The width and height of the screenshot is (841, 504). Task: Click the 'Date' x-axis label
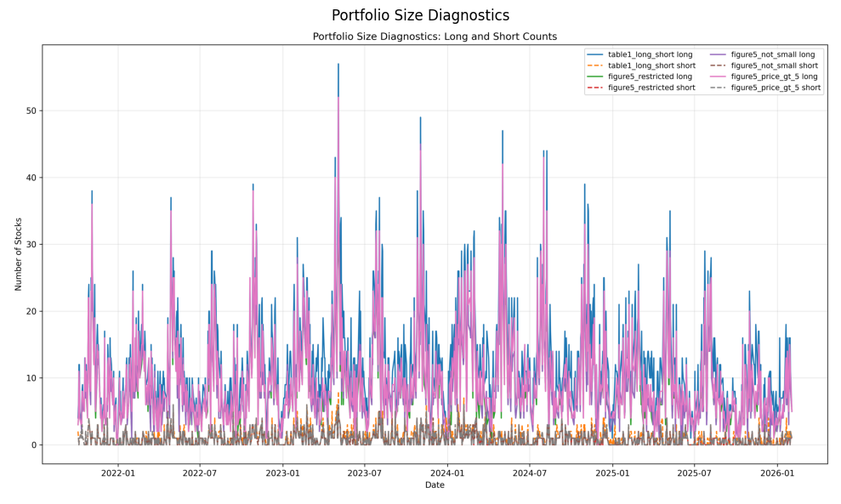pyautogui.click(x=435, y=485)
